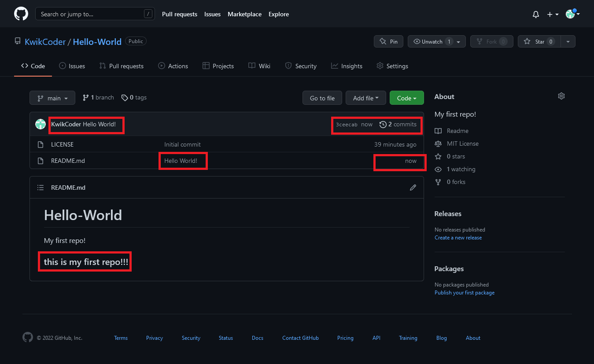Click the LICENSE file icon
Screen dimensions: 594x364
pos(41,144)
